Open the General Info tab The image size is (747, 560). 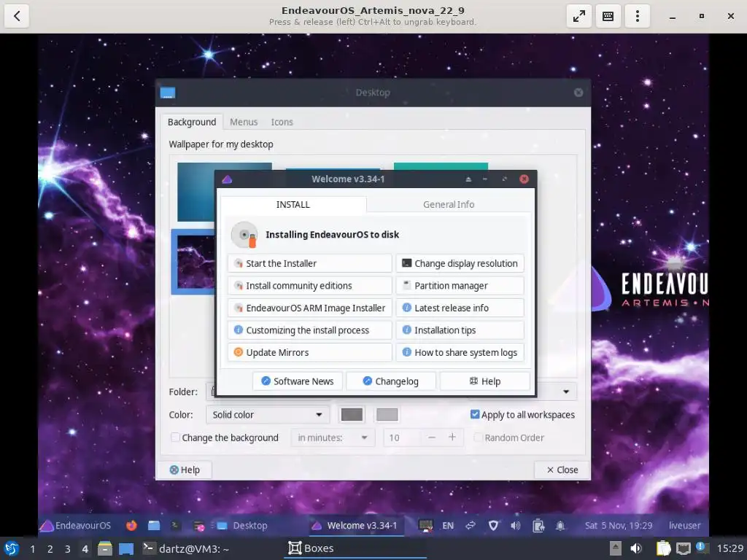pos(449,204)
